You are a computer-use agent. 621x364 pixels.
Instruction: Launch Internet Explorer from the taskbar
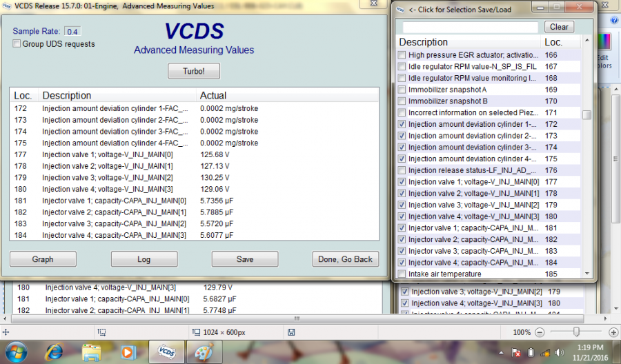[54, 352]
